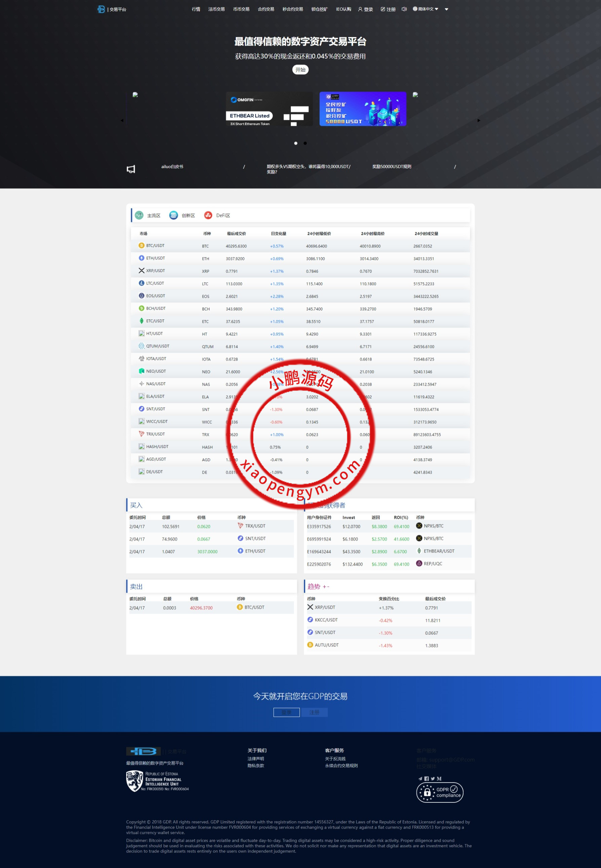This screenshot has height=868, width=601.
Task: Expand the caret menu at far-right of navigation
Action: tap(447, 9)
